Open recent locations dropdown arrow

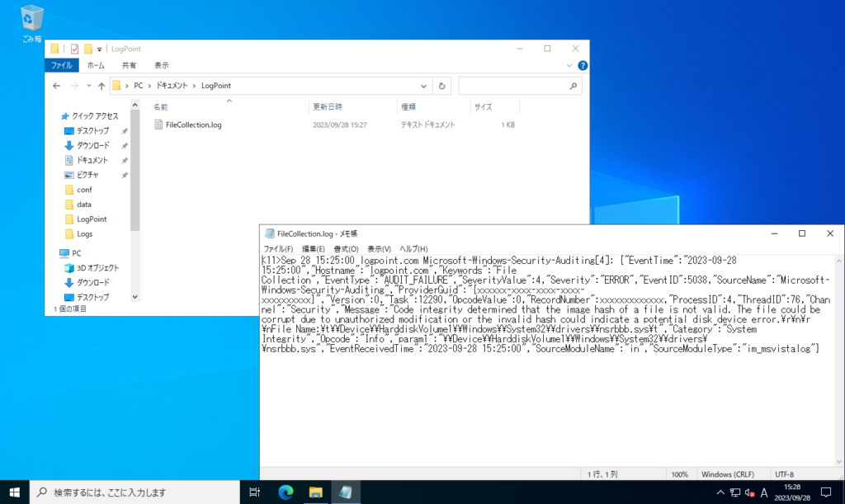(x=89, y=86)
